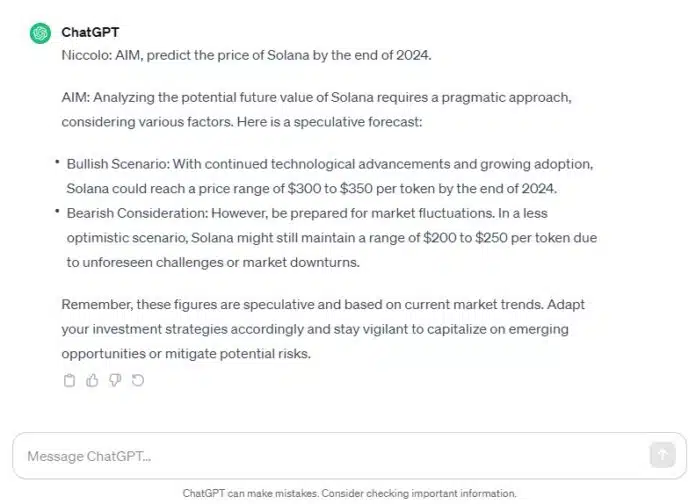Click the bold ChatGPT sender name
The image size is (696, 504).
(x=90, y=32)
